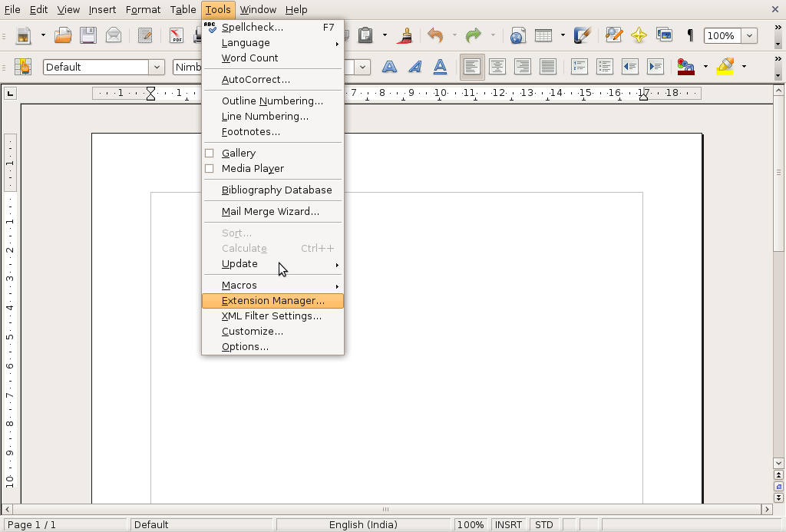
Task: Click the Align Left icon
Action: 472,67
